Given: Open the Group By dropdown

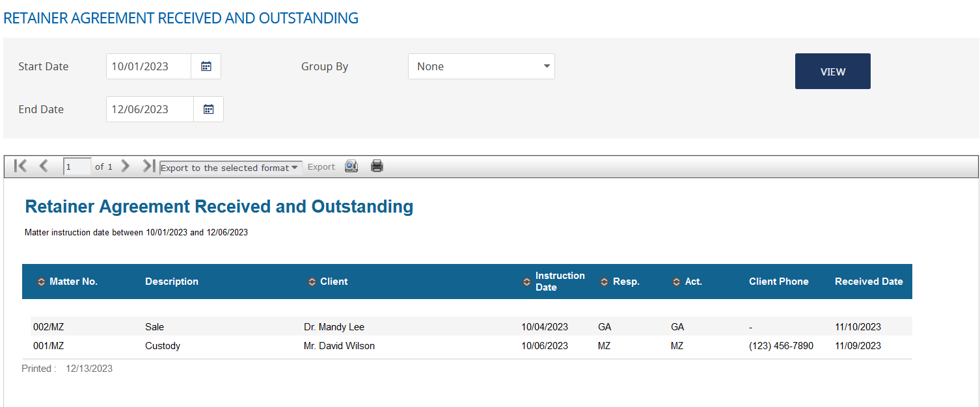Looking at the screenshot, I should pos(481,66).
